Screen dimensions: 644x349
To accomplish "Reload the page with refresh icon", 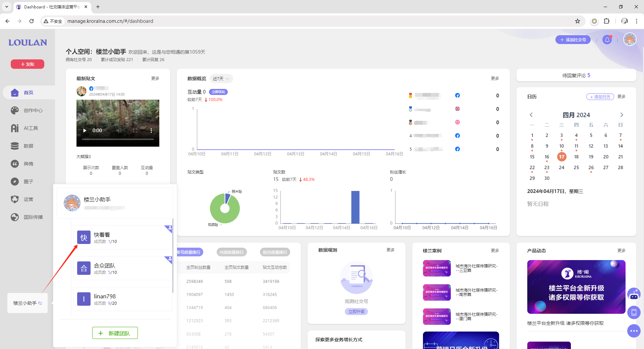I will (32, 21).
